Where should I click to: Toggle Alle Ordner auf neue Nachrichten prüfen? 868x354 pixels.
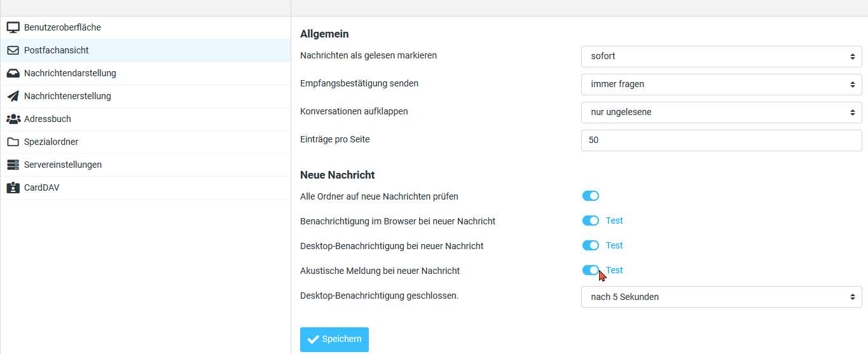(x=591, y=196)
